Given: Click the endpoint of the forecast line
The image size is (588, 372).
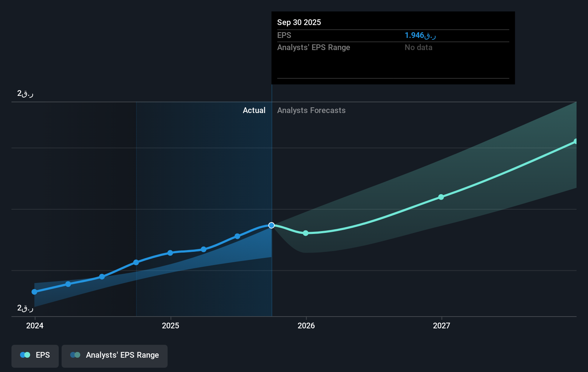Looking at the screenshot, I should 575,141.
